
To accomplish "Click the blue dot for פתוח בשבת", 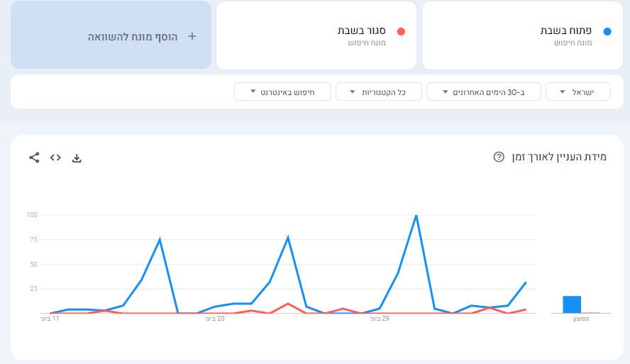I will [x=607, y=31].
